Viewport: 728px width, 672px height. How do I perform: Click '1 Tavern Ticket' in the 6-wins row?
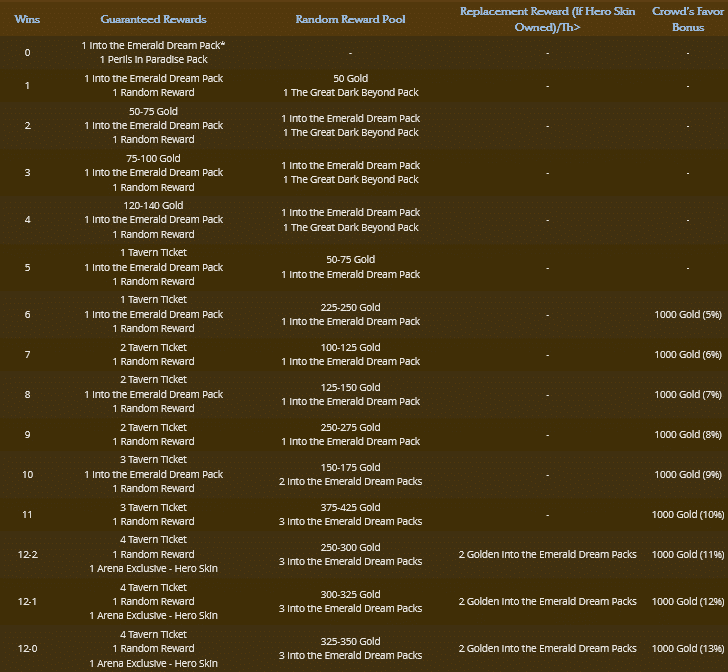[x=153, y=300]
